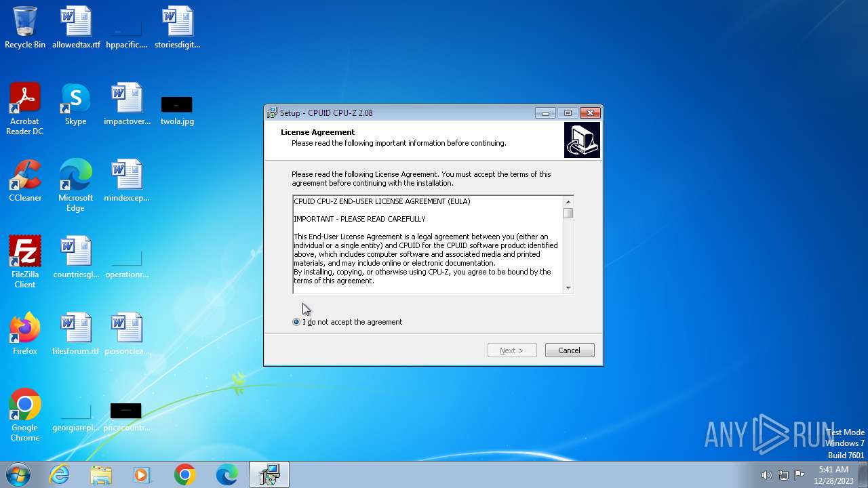The width and height of the screenshot is (868, 488).
Task: Select the Acrobat Reader DC shortcut
Action: tap(25, 109)
